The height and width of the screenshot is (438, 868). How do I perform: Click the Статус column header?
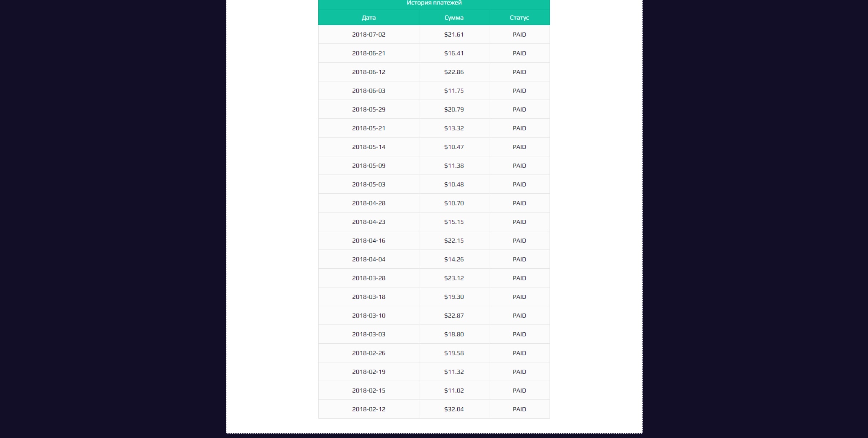coord(519,18)
